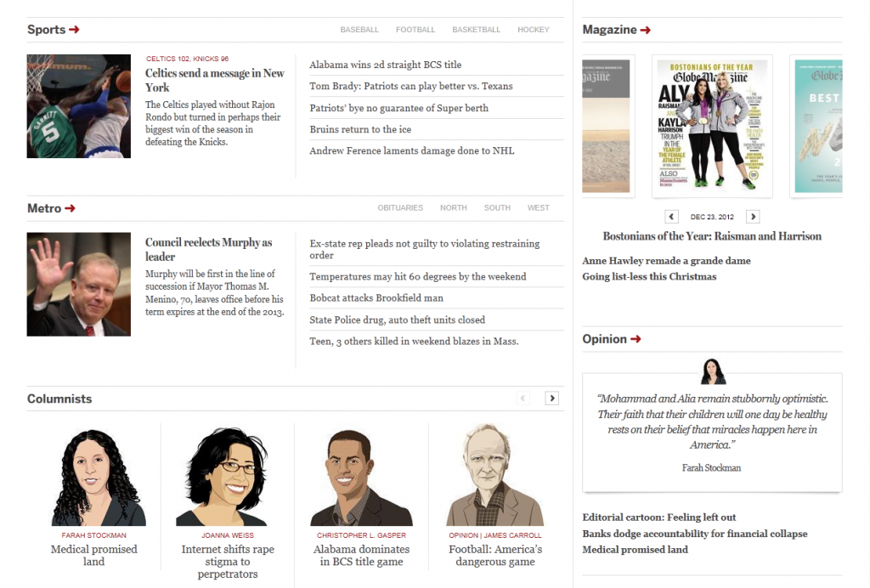Image resolution: width=870 pixels, height=588 pixels.
Task: Show next columnists with right arrow
Action: click(551, 398)
